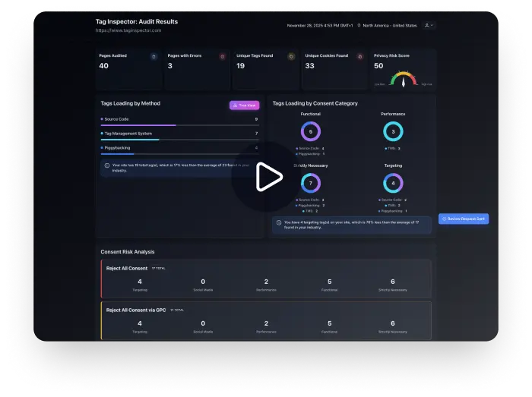Click the document icon on Pages Audited card

[154, 57]
